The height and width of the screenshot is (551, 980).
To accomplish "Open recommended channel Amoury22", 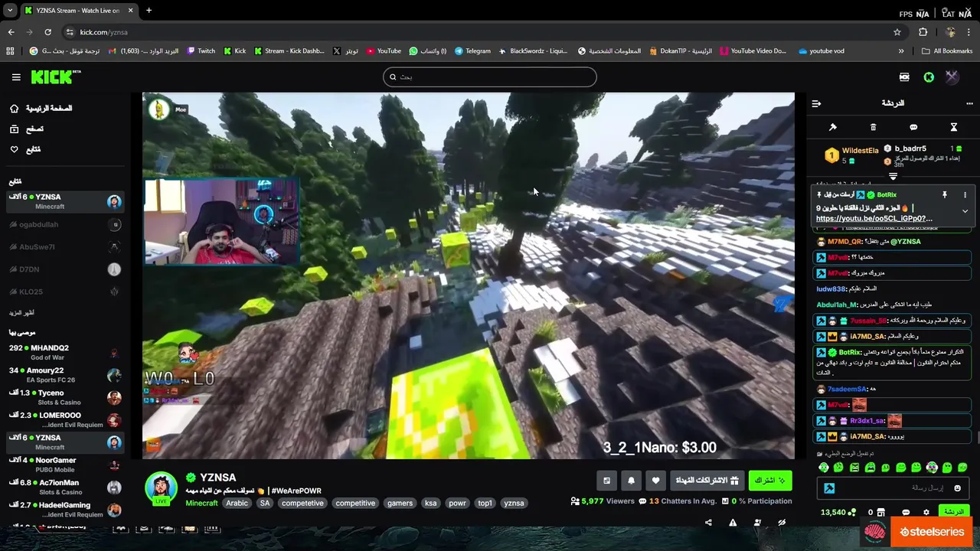I will click(x=65, y=375).
